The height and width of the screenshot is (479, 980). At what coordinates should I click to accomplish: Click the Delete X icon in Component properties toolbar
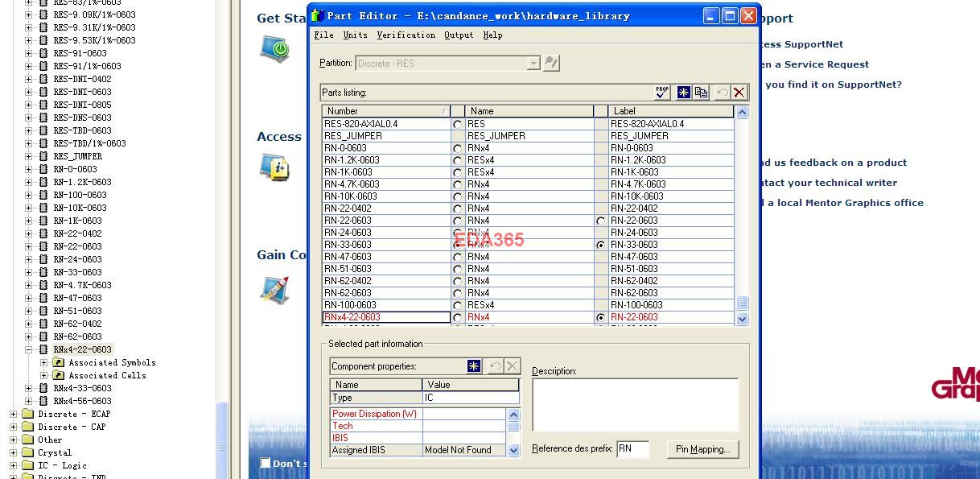(512, 366)
